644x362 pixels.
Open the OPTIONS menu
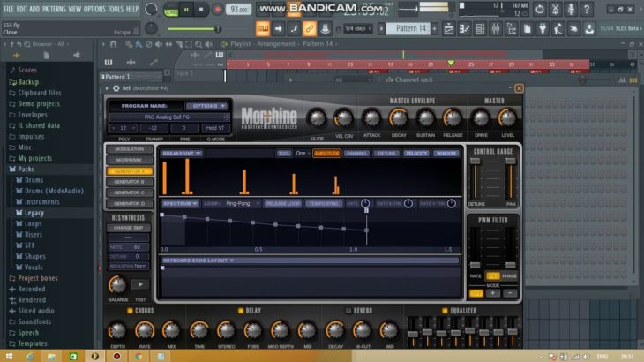click(x=94, y=9)
